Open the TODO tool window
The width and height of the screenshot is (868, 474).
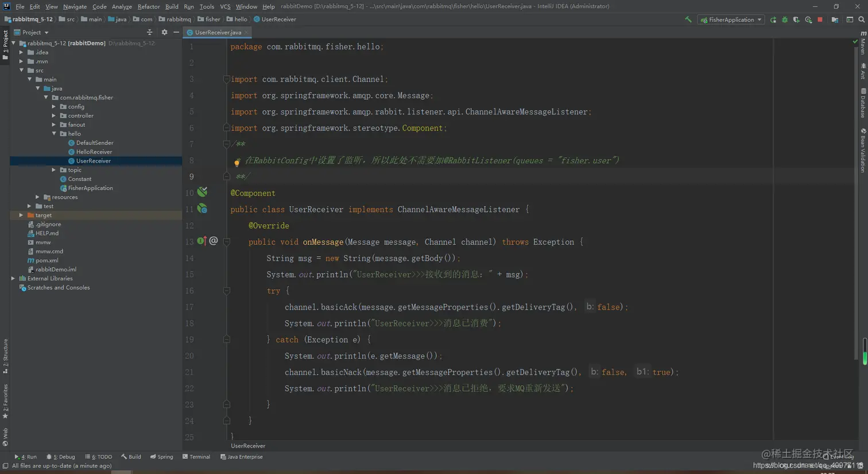pyautogui.click(x=98, y=457)
